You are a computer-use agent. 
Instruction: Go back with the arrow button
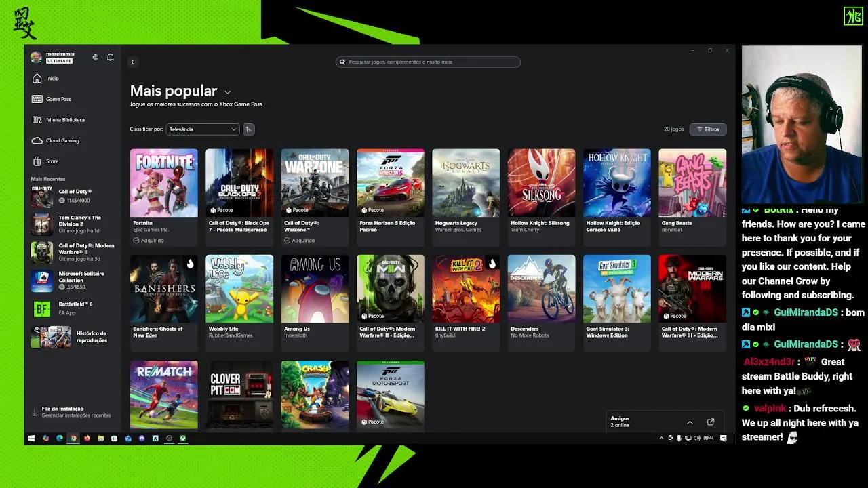coord(132,62)
